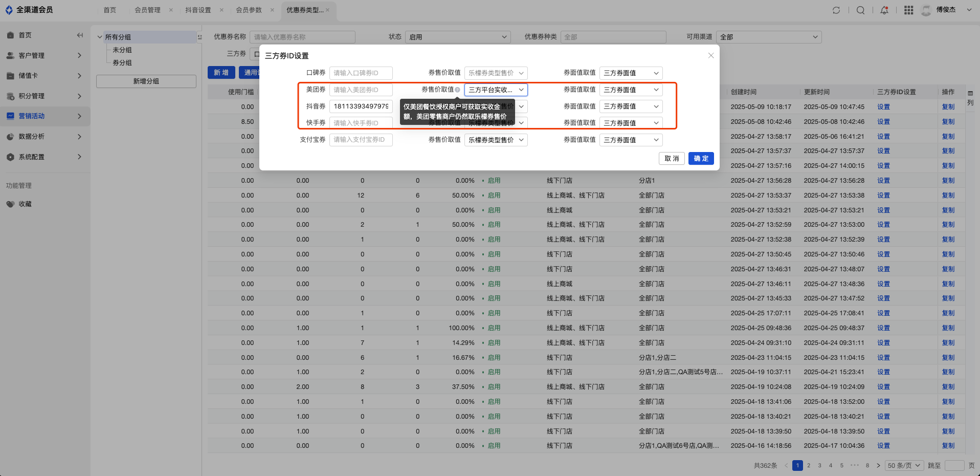The width and height of the screenshot is (980, 476).
Task: Switch to the 会员参数 tab
Action: [249, 10]
